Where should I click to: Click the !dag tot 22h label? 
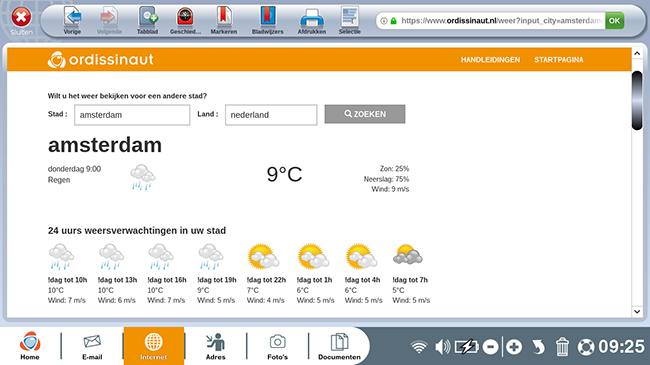266,280
